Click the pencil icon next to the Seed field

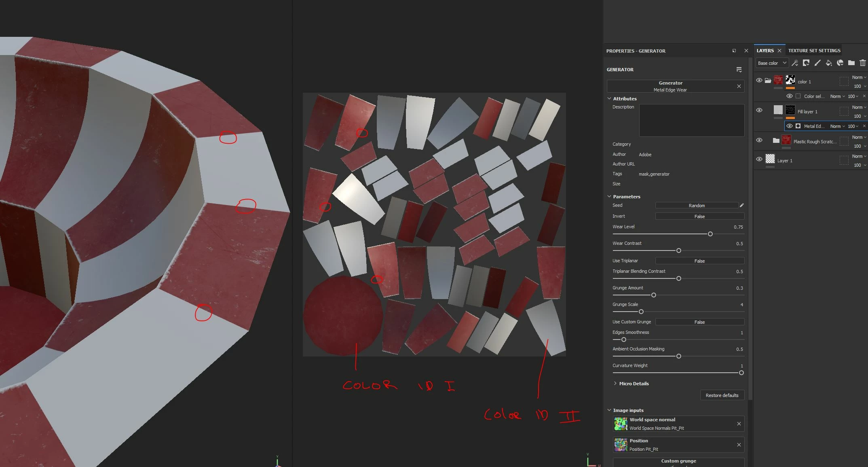[742, 205]
